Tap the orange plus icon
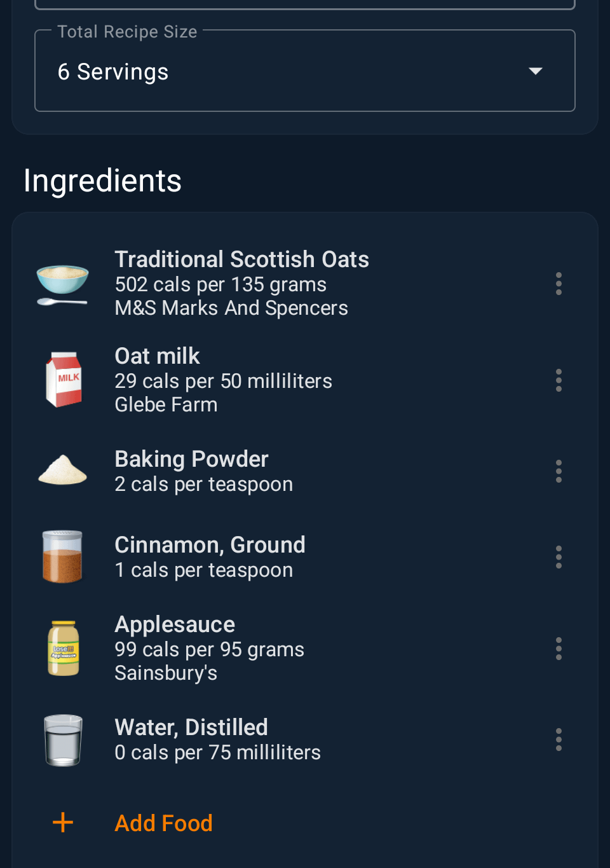 click(x=63, y=822)
